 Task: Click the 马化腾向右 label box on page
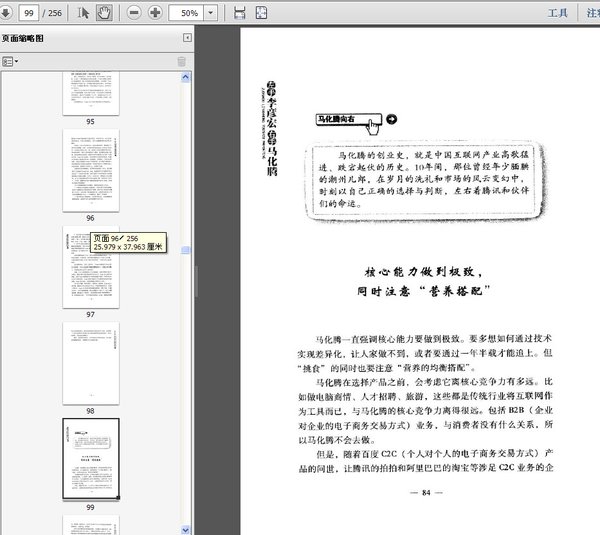click(349, 119)
